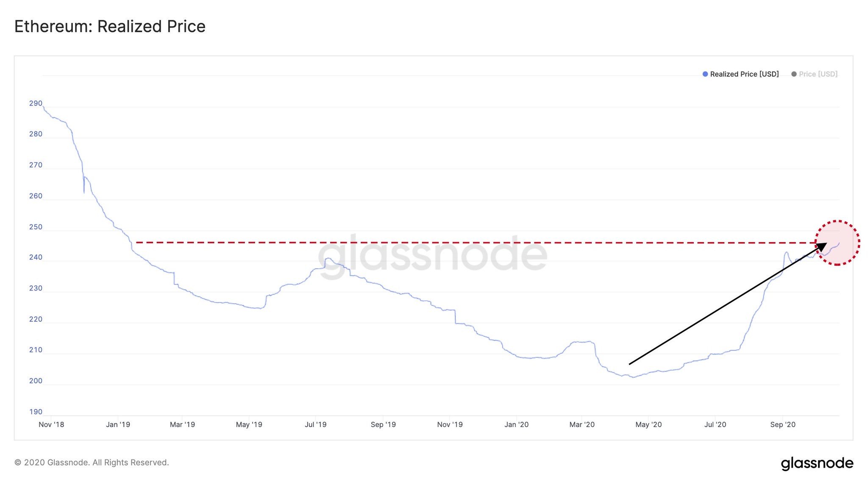868x485 pixels.
Task: Select the Jul '19 x-axis label
Action: pyautogui.click(x=316, y=424)
